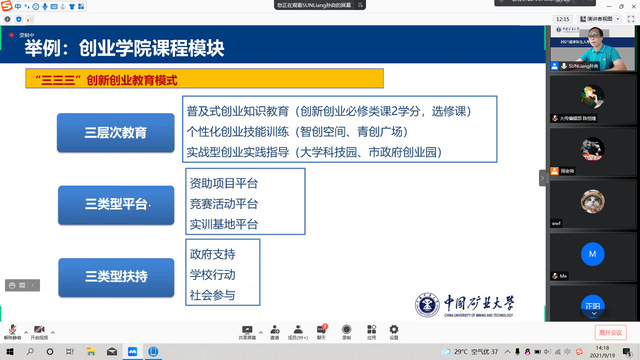
Task: Open the Apps icon in toolbar
Action: pos(371,332)
